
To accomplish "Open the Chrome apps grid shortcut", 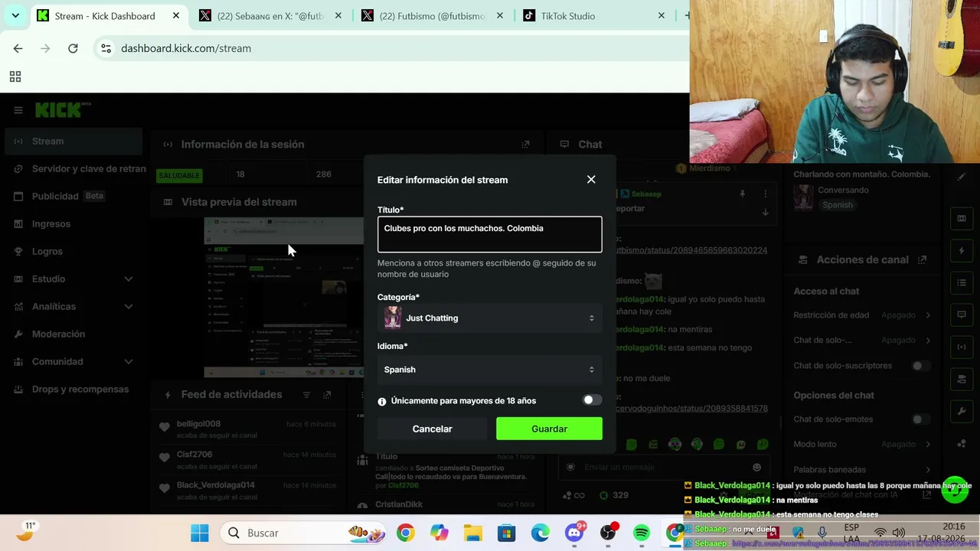I will click(x=15, y=77).
